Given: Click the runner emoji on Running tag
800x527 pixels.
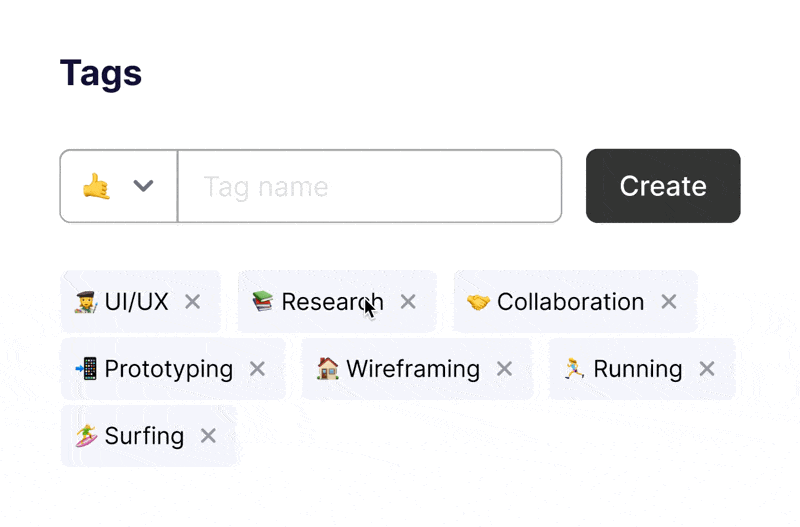Looking at the screenshot, I should (574, 368).
